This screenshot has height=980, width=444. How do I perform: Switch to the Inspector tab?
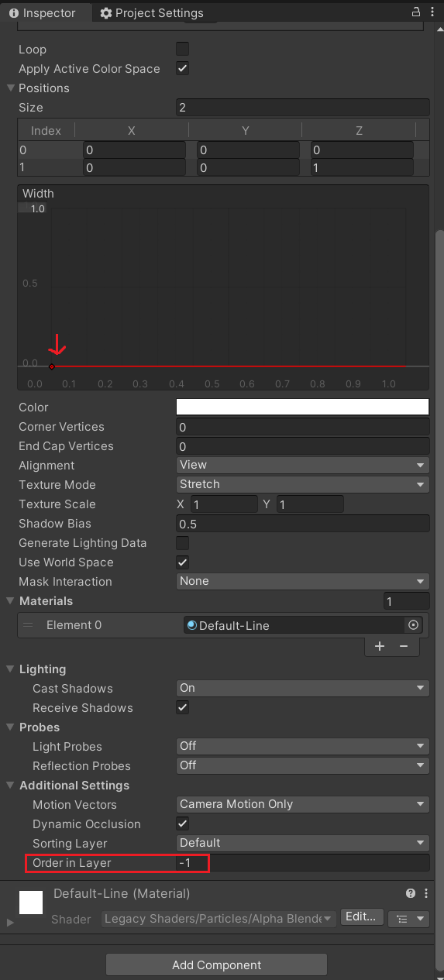click(46, 13)
